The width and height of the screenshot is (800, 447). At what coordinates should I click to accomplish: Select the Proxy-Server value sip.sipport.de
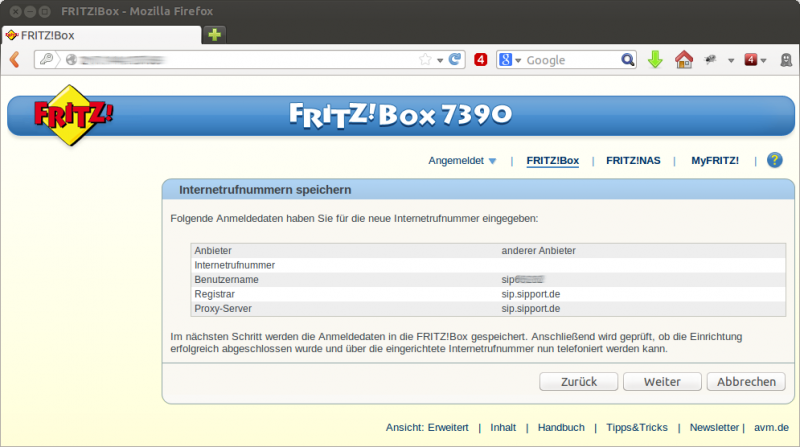(x=531, y=309)
